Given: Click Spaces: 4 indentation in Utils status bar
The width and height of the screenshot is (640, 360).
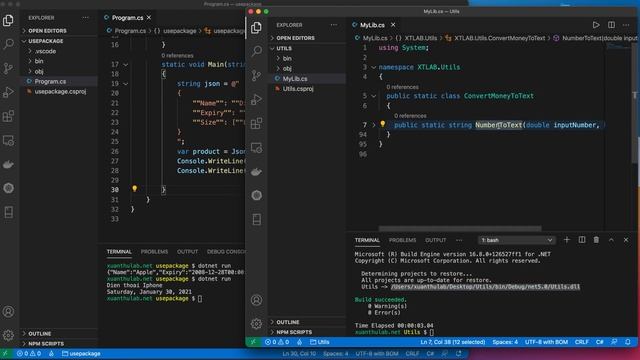Looking at the screenshot, I should (505, 342).
